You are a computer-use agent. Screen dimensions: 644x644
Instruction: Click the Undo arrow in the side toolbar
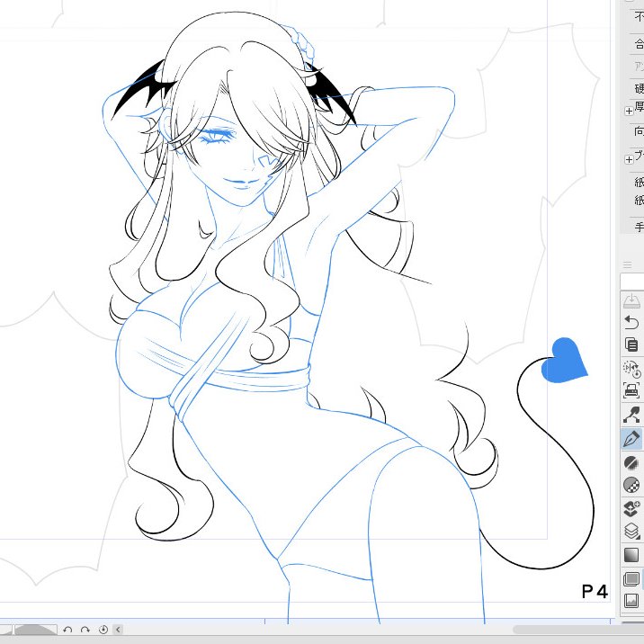pyautogui.click(x=631, y=322)
